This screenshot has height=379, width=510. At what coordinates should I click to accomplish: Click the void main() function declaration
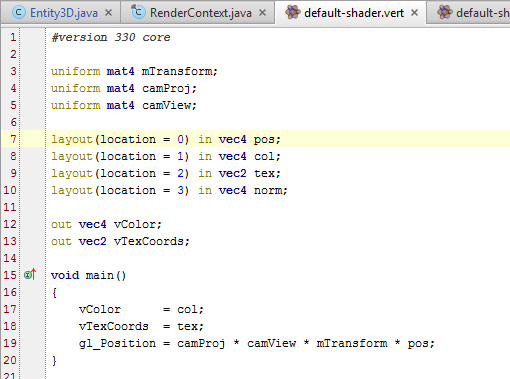88,275
